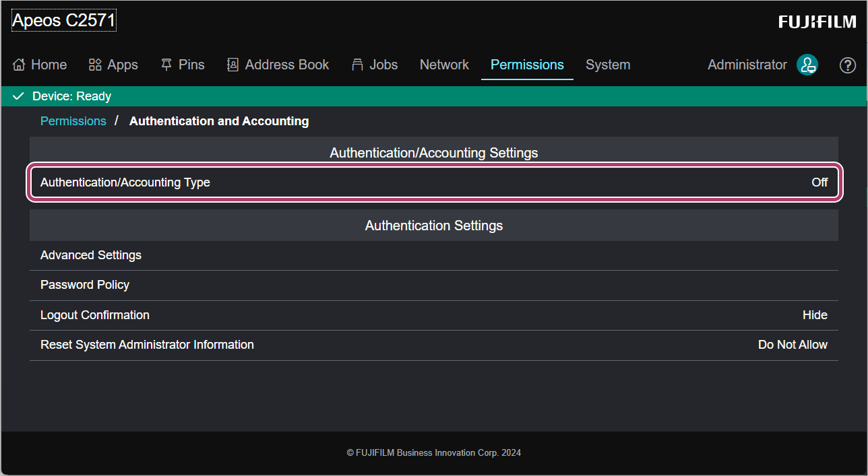This screenshot has height=476, width=868.
Task: Click the 'Hide' value for Logout Confirmation
Action: pyautogui.click(x=815, y=315)
